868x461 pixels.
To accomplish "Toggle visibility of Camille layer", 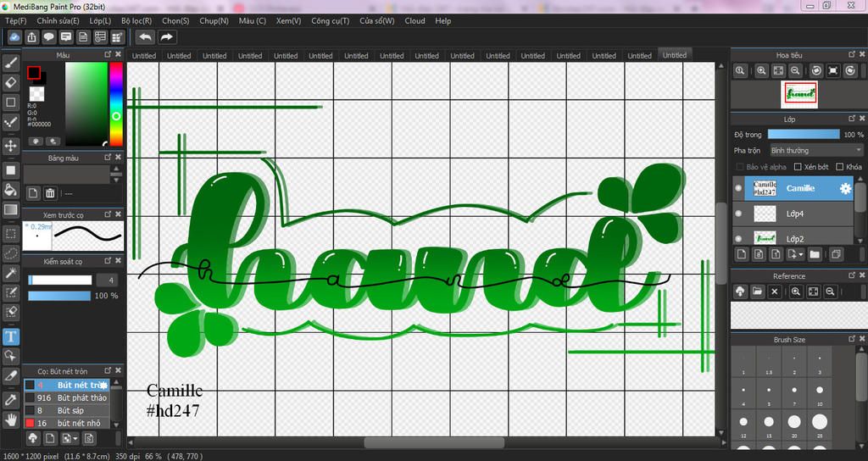I will pyautogui.click(x=738, y=188).
